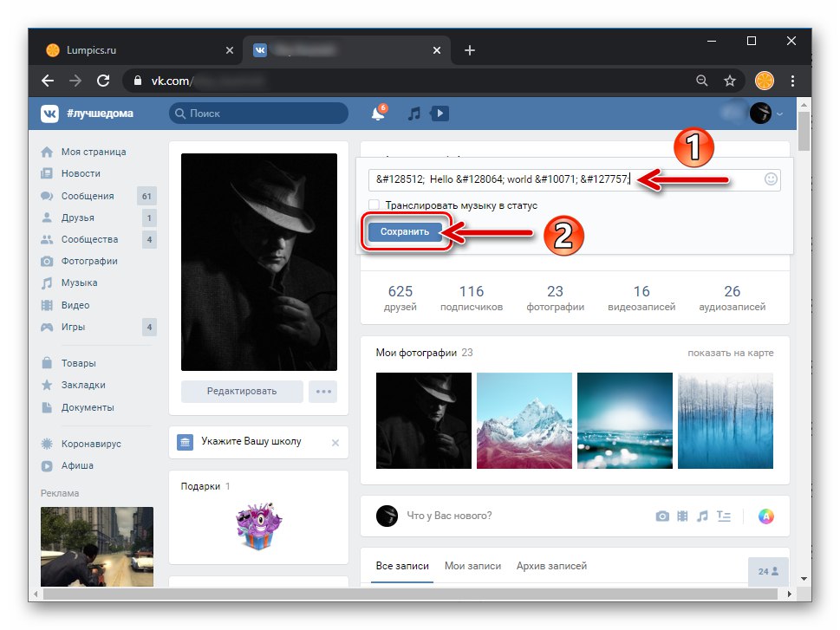Switch to the Lumpics.ru browser tab
Image resolution: width=840 pixels, height=630 pixels.
(140, 50)
